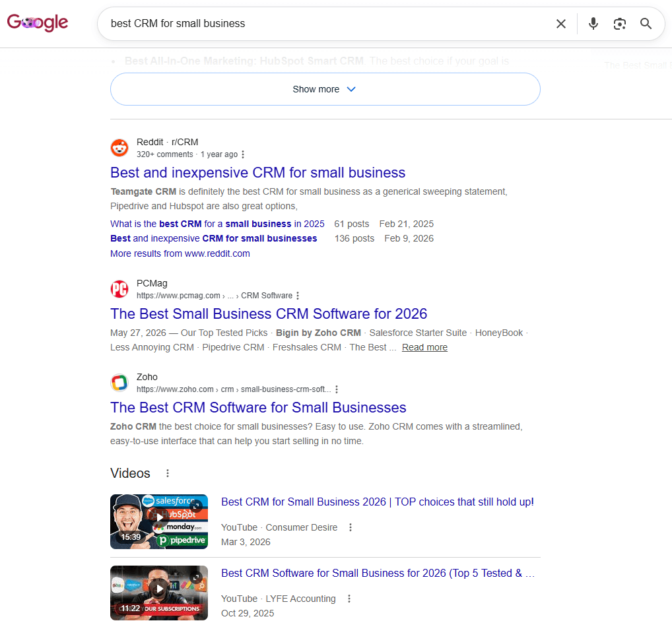Open 'The Best Small Business CRM Software for 2026'
The image size is (672, 625).
click(x=269, y=314)
